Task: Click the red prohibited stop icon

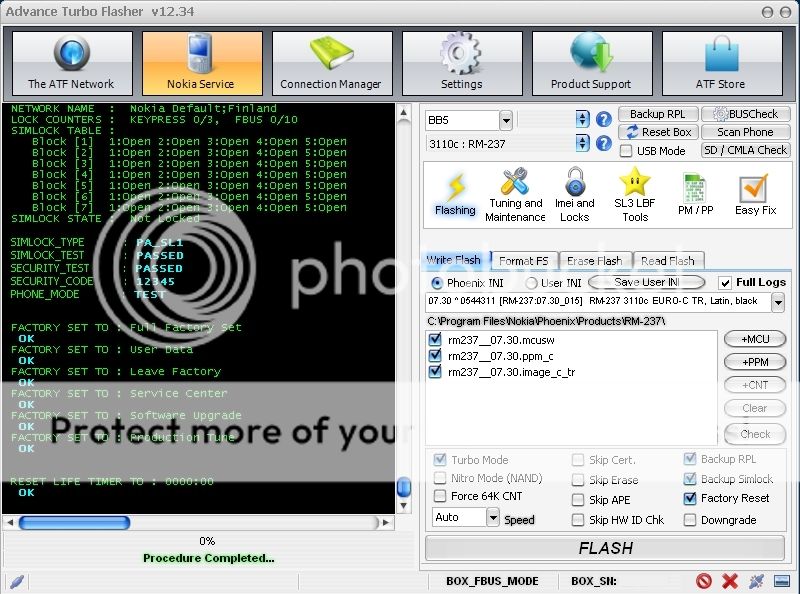Action: pos(704,581)
